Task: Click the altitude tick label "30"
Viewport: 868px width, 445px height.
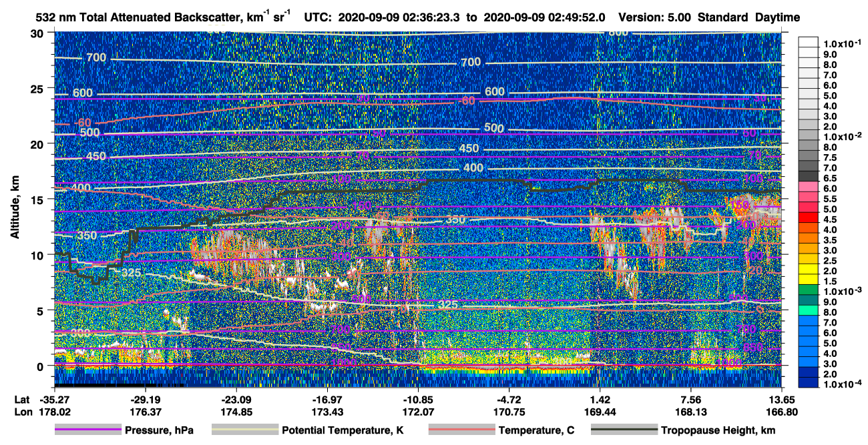Action: pos(38,33)
